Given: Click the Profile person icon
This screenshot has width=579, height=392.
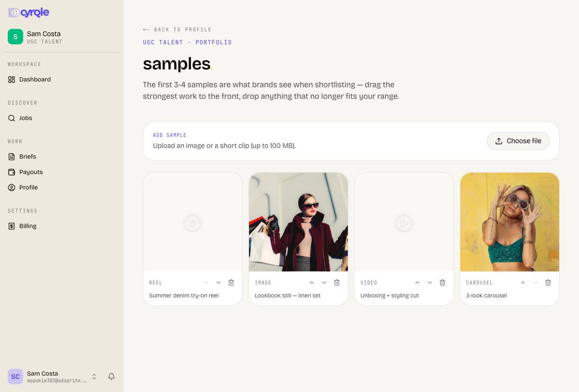Looking at the screenshot, I should click(12, 188).
